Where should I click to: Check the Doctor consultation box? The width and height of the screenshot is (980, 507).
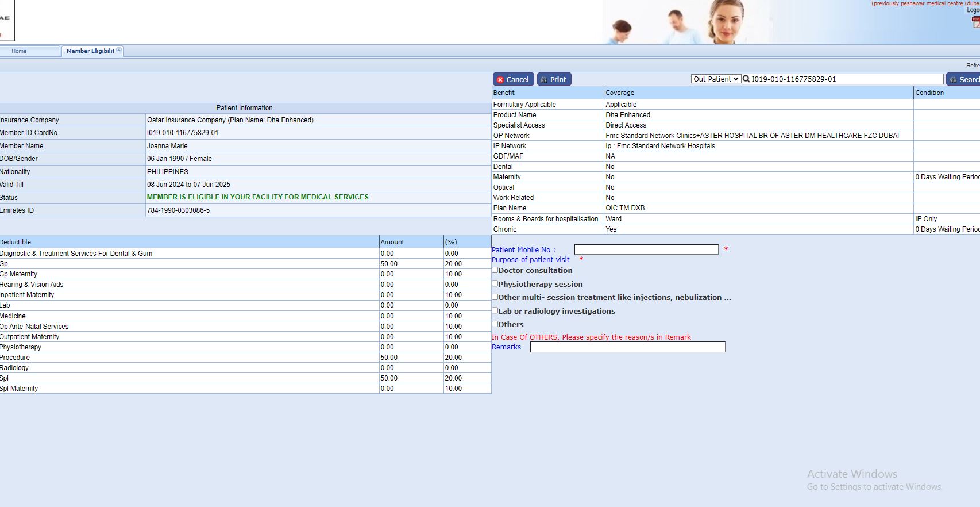(495, 270)
